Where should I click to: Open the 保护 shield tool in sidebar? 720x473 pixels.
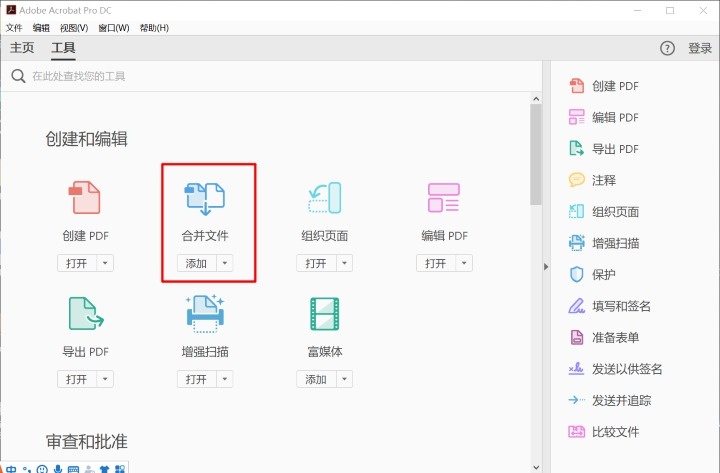click(592, 275)
